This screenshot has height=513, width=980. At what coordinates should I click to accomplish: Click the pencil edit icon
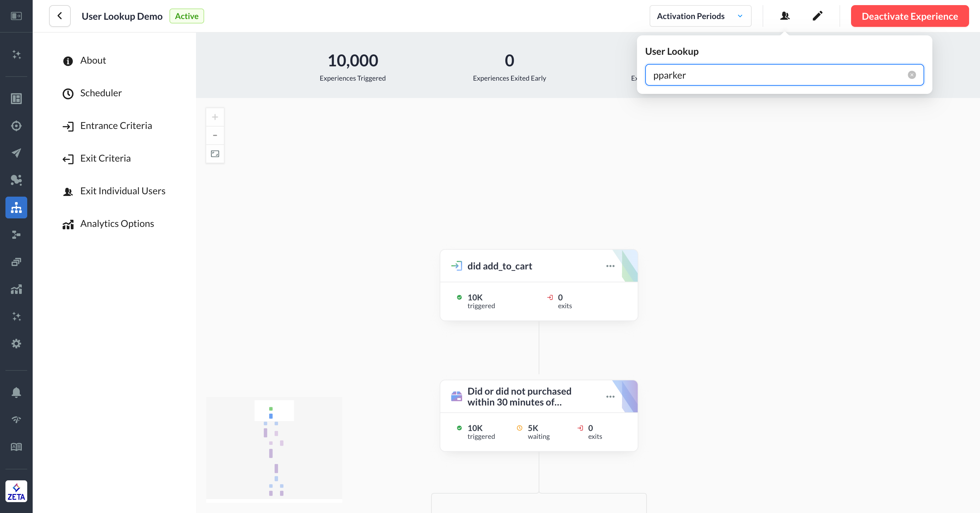[817, 16]
